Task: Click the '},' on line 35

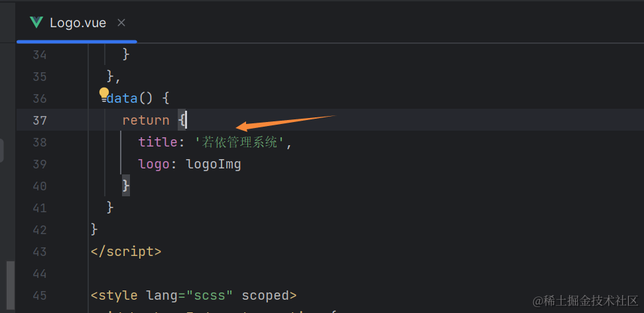Action: click(113, 76)
